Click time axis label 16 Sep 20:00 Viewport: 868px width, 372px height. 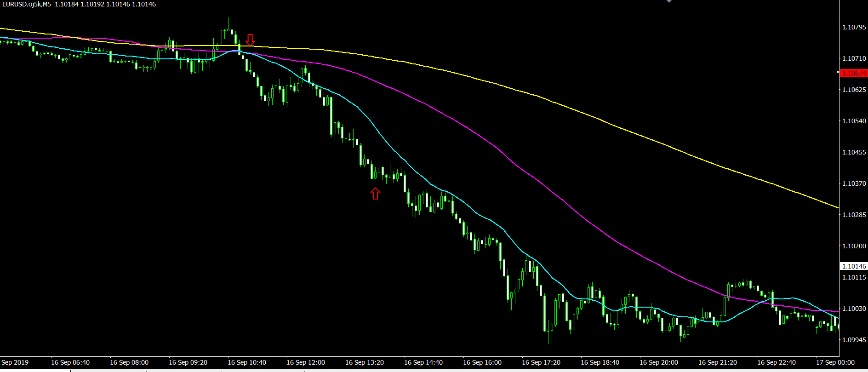[659, 362]
